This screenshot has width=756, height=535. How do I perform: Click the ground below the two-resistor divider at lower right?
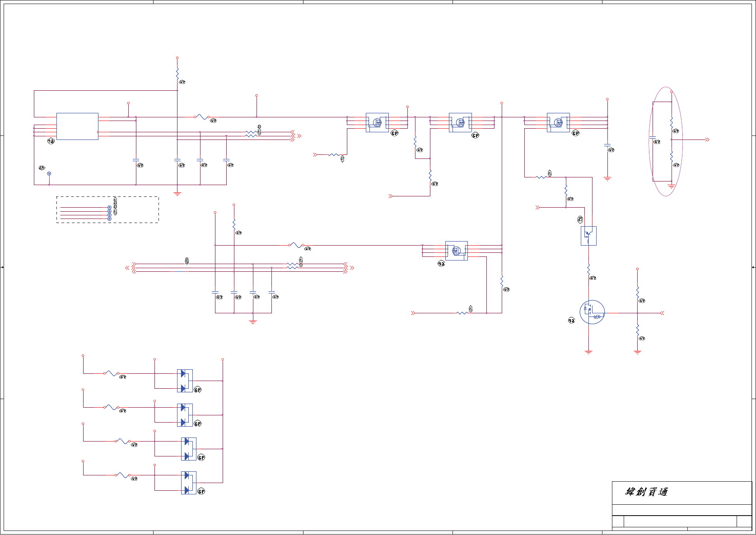click(x=638, y=352)
